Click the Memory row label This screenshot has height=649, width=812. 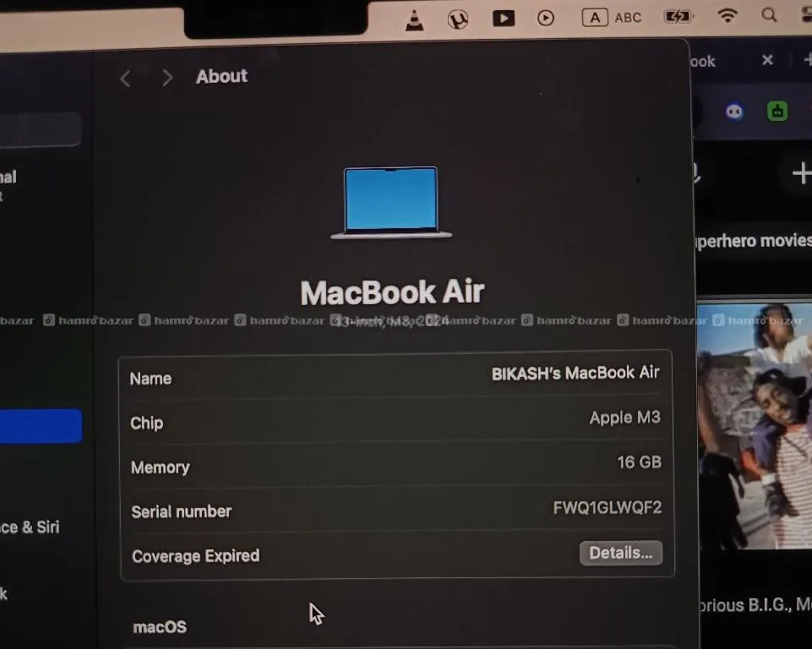[160, 467]
